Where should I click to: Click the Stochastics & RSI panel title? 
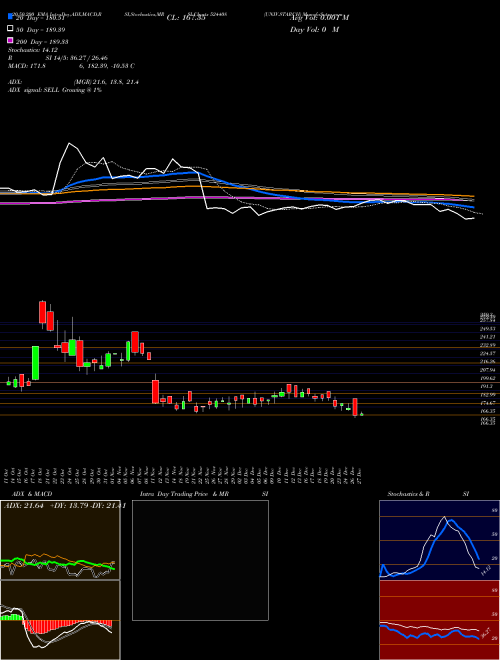click(x=428, y=494)
